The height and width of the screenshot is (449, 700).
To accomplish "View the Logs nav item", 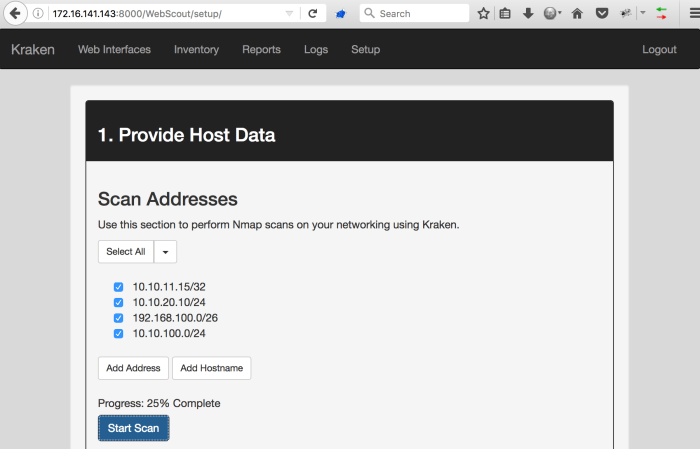I will (316, 50).
